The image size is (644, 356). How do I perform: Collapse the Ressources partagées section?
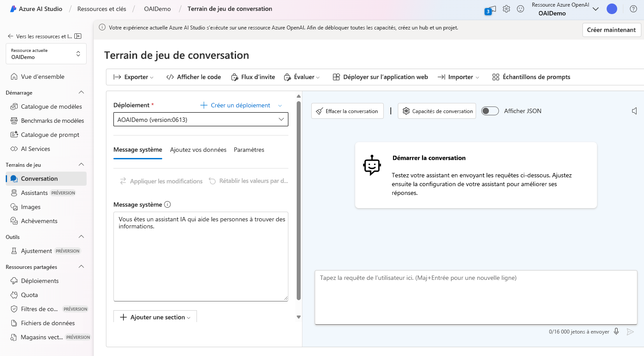click(81, 267)
